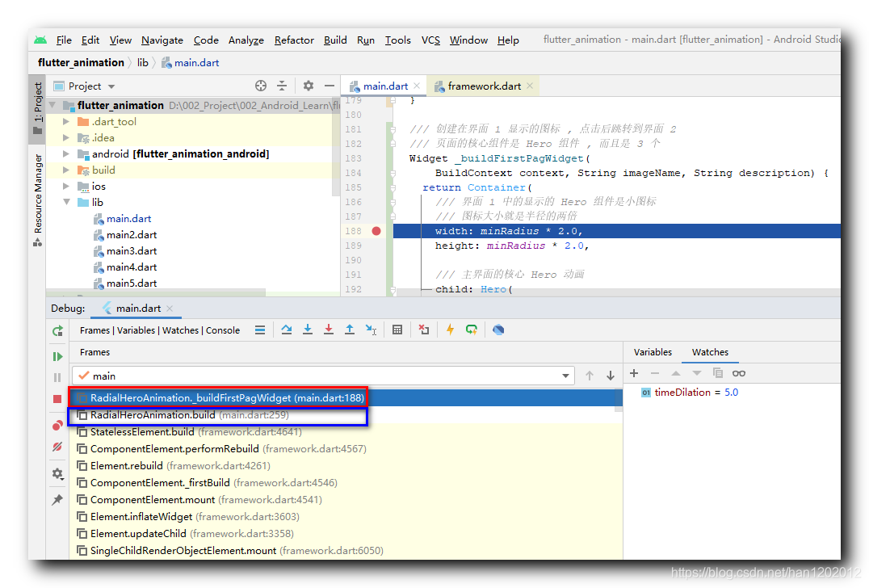The height and width of the screenshot is (588, 869).
Task: Hide the Project panel
Action: tap(330, 86)
